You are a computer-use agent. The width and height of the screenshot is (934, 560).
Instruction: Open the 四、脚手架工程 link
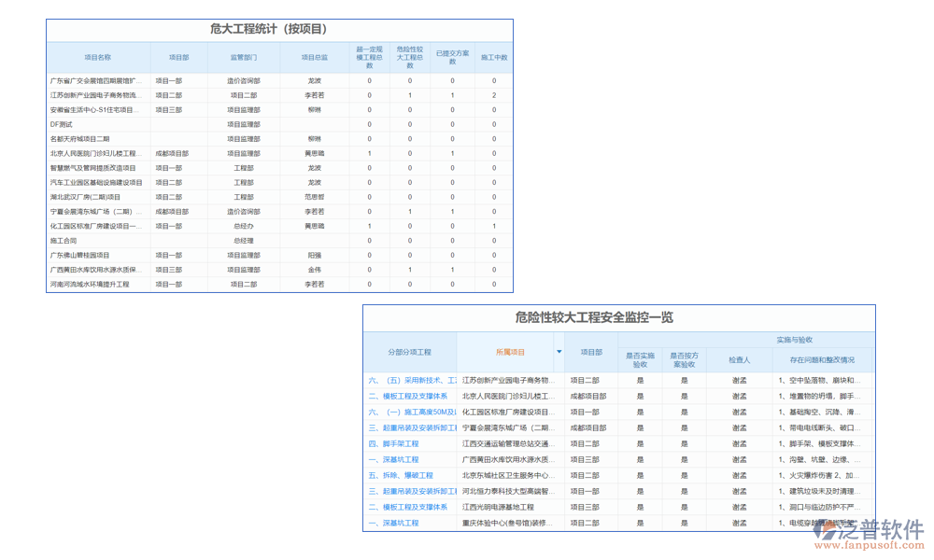pyautogui.click(x=393, y=443)
